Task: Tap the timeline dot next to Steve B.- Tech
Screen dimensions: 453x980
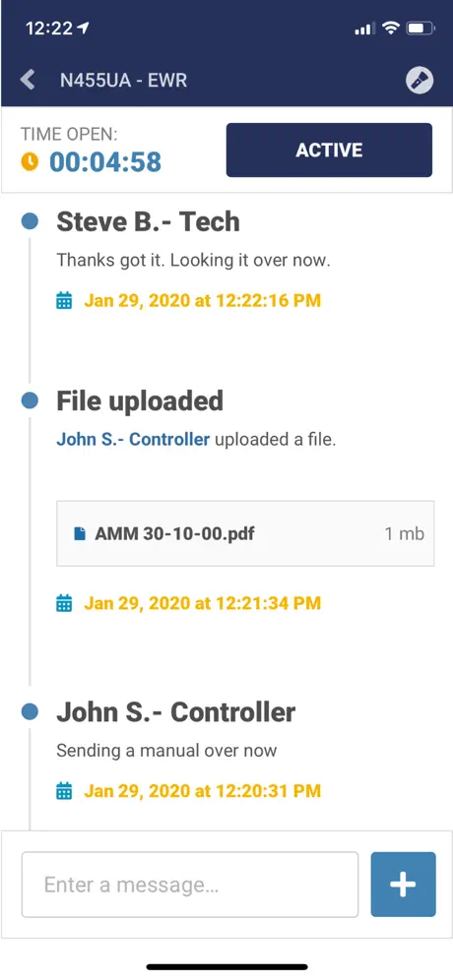Action: [x=30, y=220]
